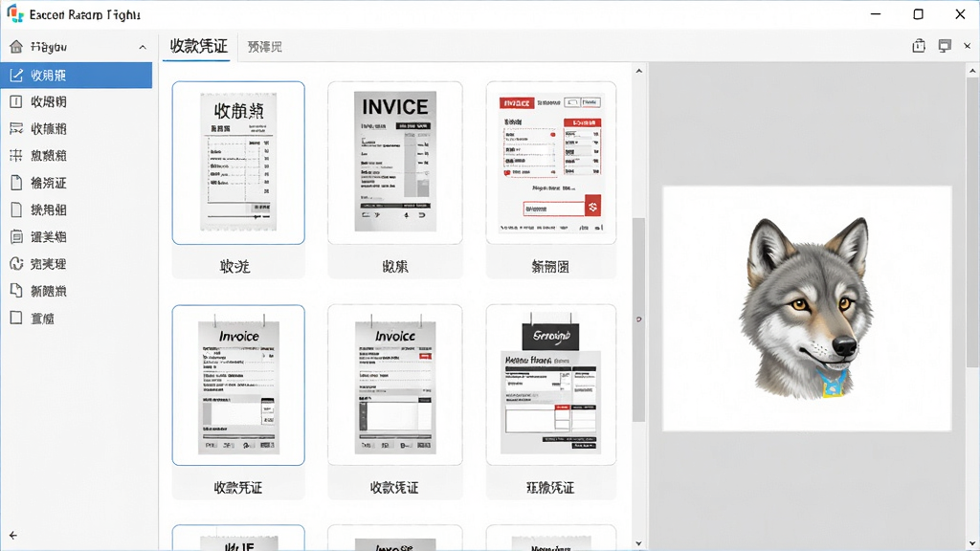The height and width of the screenshot is (551, 980).
Task: Click the red dollar-sign button in the red-accented template
Action: (592, 207)
